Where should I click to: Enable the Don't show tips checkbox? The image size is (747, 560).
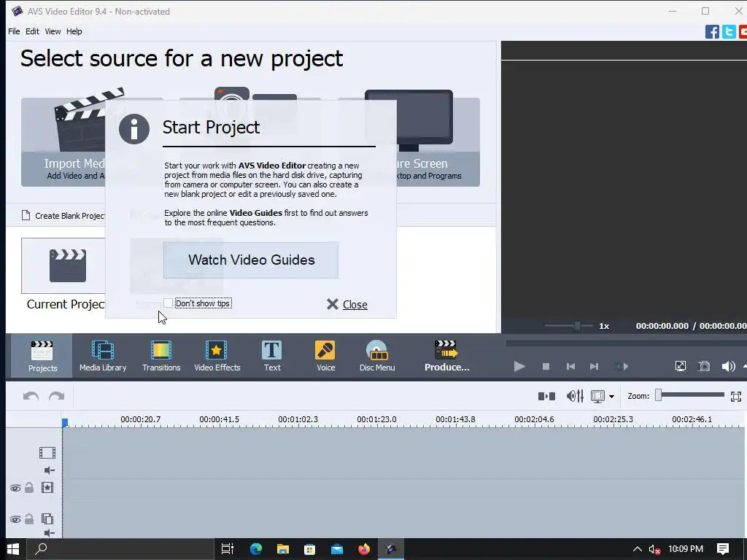pos(169,303)
